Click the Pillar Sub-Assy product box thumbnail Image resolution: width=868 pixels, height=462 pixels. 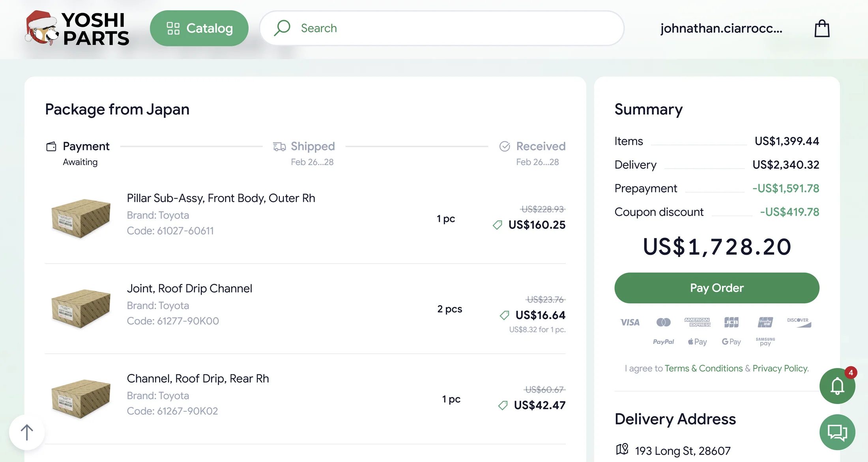[x=81, y=218]
